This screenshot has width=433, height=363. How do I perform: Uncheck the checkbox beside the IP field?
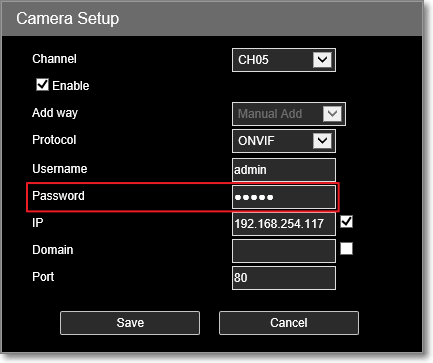(346, 222)
